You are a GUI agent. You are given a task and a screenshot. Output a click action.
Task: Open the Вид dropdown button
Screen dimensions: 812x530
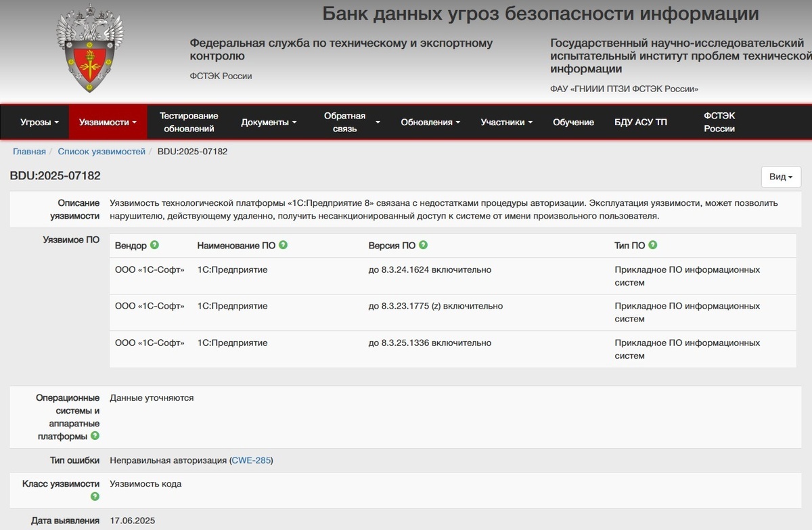781,177
